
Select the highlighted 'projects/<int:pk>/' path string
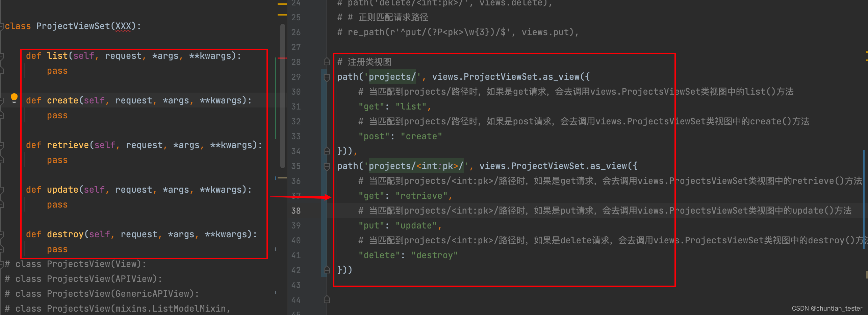pos(415,166)
